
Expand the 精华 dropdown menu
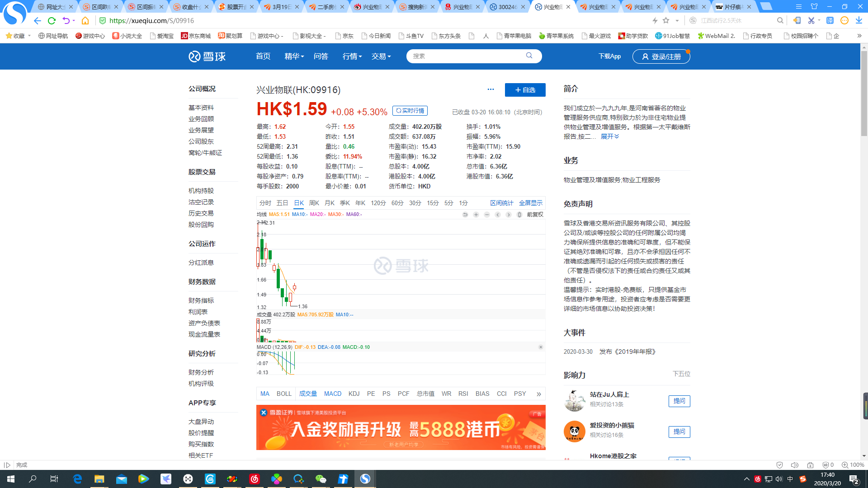coord(294,56)
